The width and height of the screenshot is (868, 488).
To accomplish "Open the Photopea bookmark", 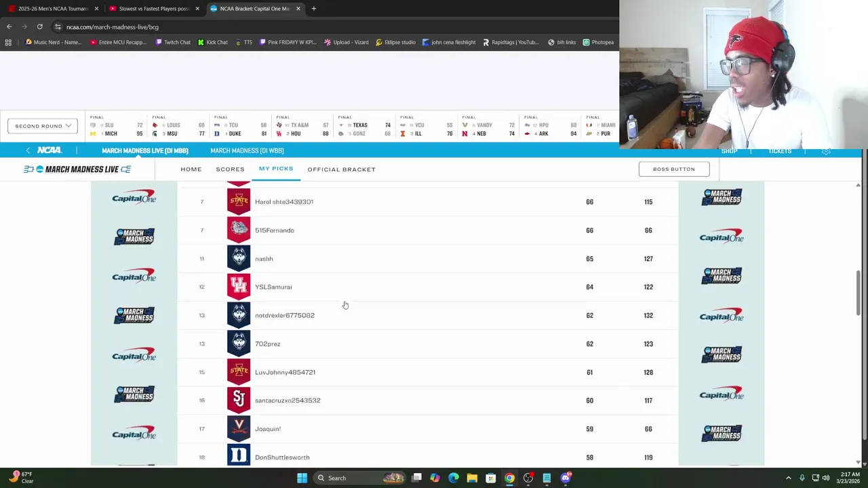I will (598, 42).
